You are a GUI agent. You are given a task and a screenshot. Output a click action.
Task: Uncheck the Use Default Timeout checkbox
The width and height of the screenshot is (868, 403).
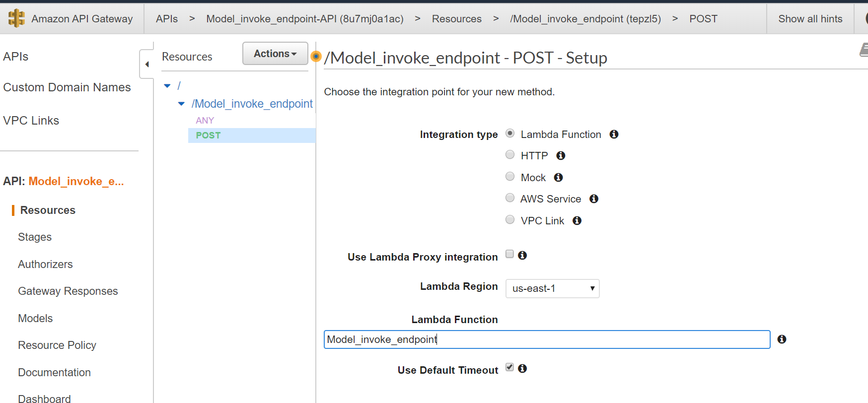(509, 367)
